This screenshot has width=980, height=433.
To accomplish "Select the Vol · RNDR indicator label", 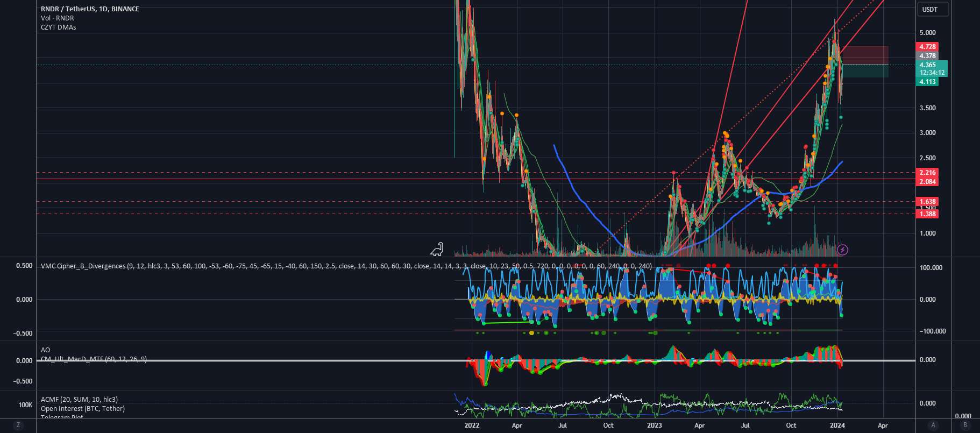I will pyautogui.click(x=58, y=18).
